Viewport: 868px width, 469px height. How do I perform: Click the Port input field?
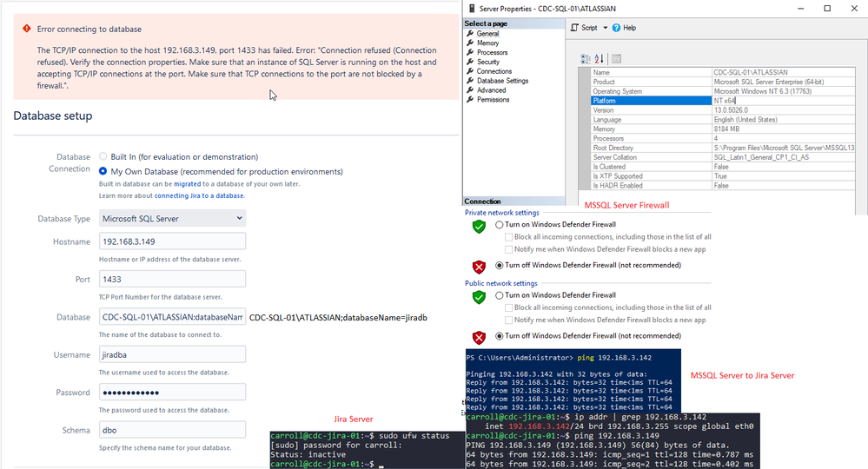[x=172, y=279]
